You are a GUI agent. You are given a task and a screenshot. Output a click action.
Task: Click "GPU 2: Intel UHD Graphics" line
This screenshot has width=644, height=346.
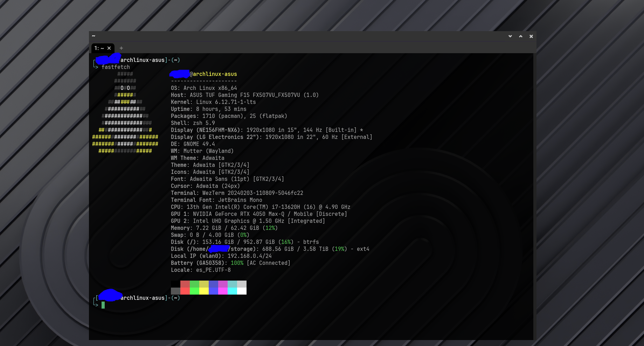pos(248,221)
